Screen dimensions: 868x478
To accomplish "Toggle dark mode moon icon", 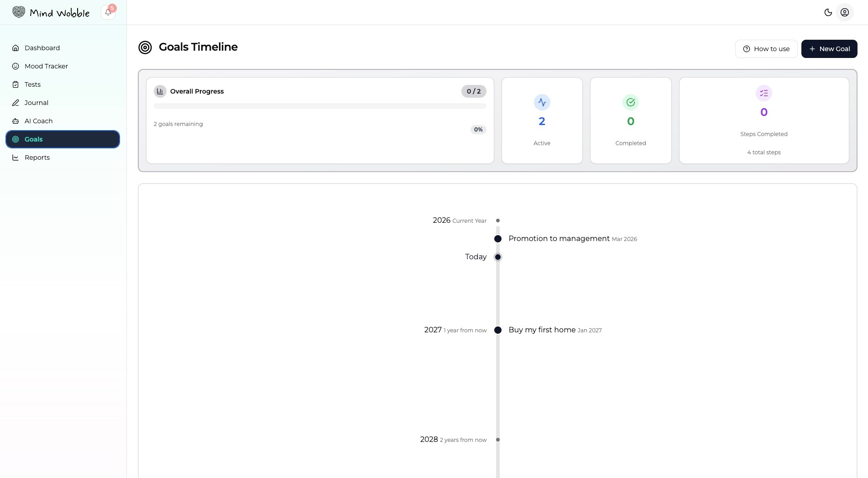I will pos(828,12).
